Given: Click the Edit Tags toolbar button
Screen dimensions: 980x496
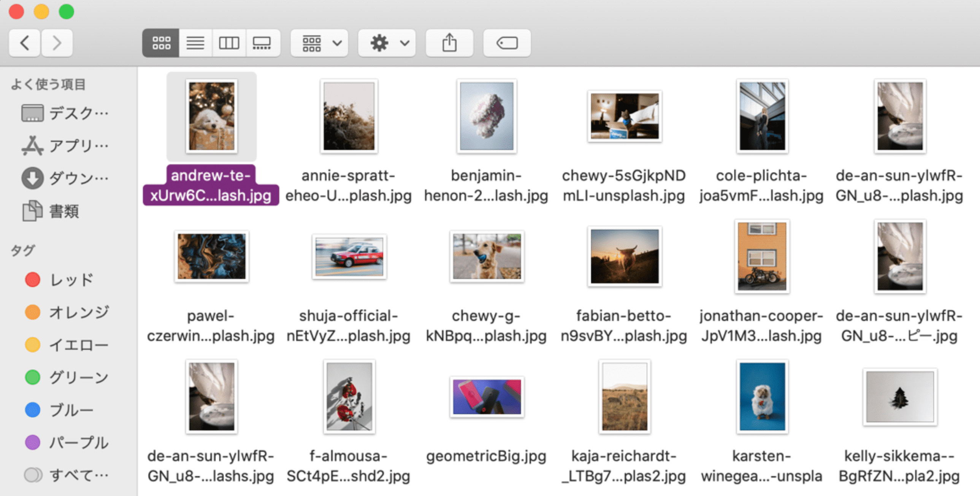Looking at the screenshot, I should click(x=507, y=43).
